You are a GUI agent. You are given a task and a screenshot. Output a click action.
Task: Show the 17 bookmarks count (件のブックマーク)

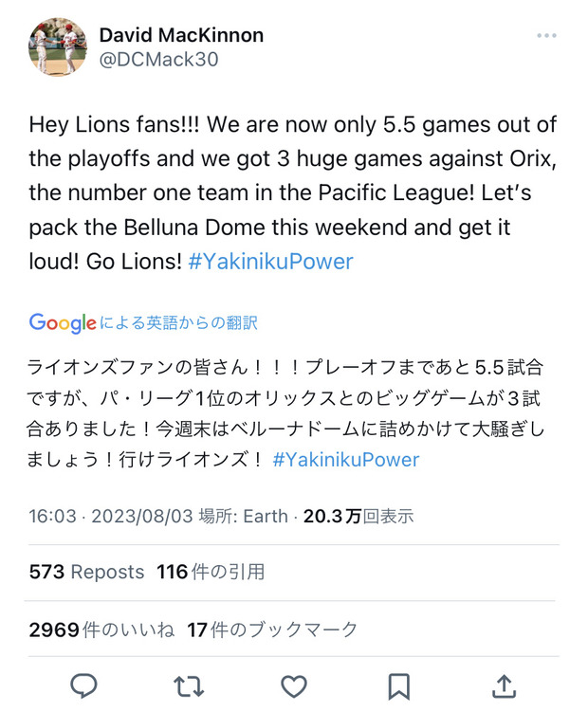[272, 630]
